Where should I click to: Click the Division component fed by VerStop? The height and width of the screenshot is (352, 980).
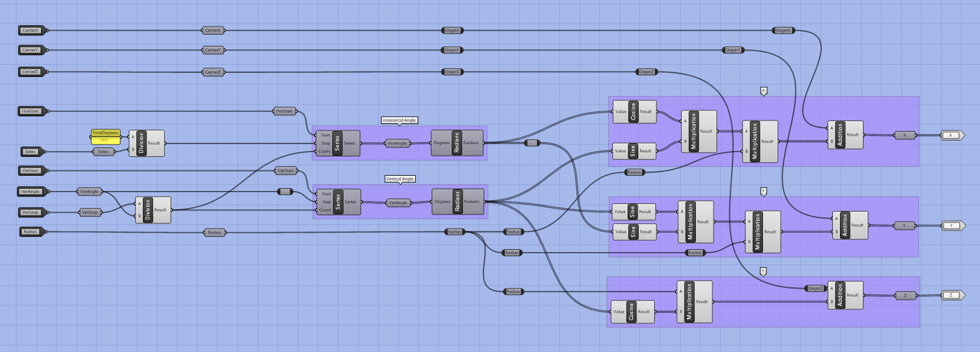coord(153,210)
